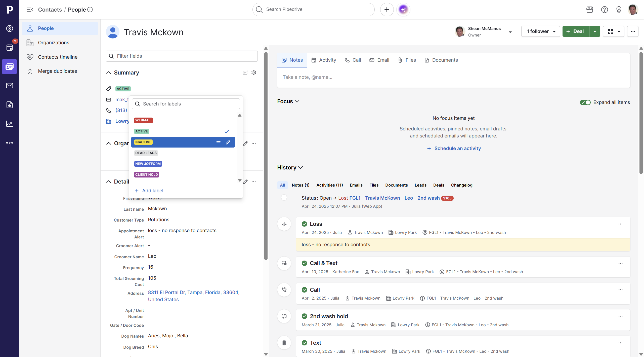Open the Mail inbox sidebar icon

pyautogui.click(x=10, y=86)
